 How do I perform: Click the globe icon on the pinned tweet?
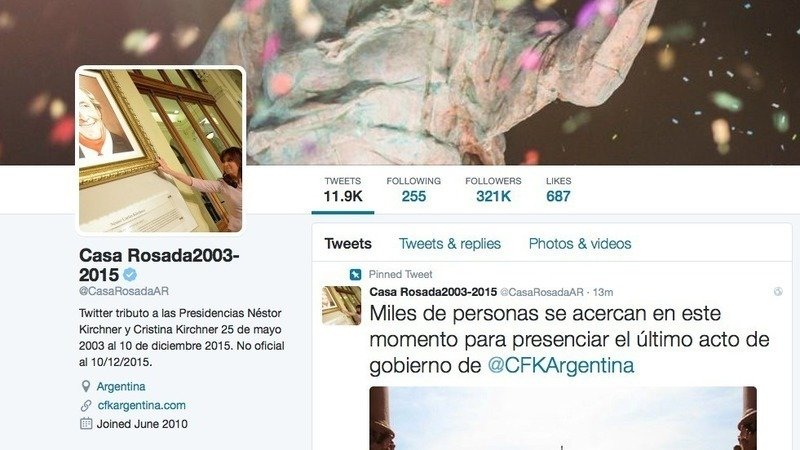pyautogui.click(x=778, y=291)
